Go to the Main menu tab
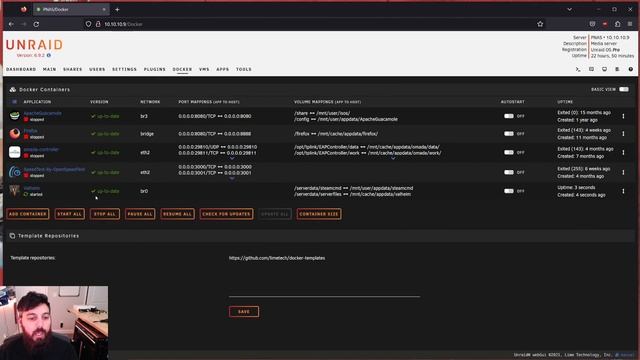This screenshot has width=640, height=360. click(x=49, y=69)
